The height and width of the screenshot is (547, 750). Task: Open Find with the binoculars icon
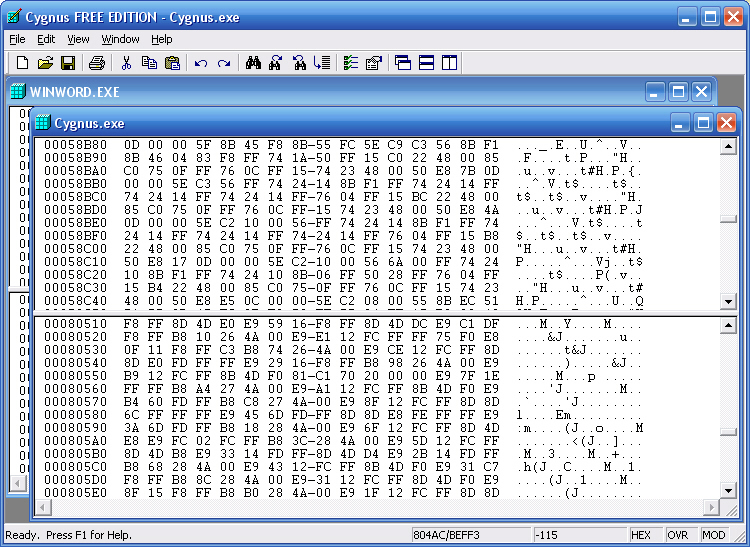tap(253, 63)
